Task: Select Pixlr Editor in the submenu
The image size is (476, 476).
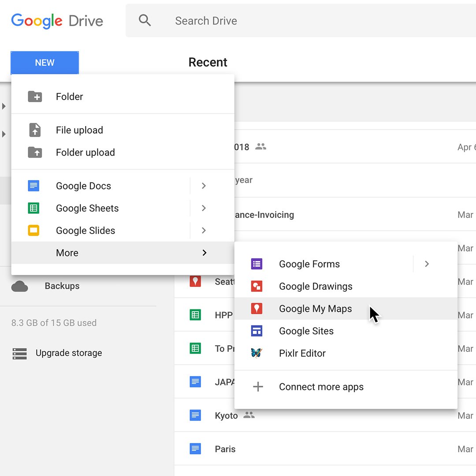Action: click(x=346, y=353)
